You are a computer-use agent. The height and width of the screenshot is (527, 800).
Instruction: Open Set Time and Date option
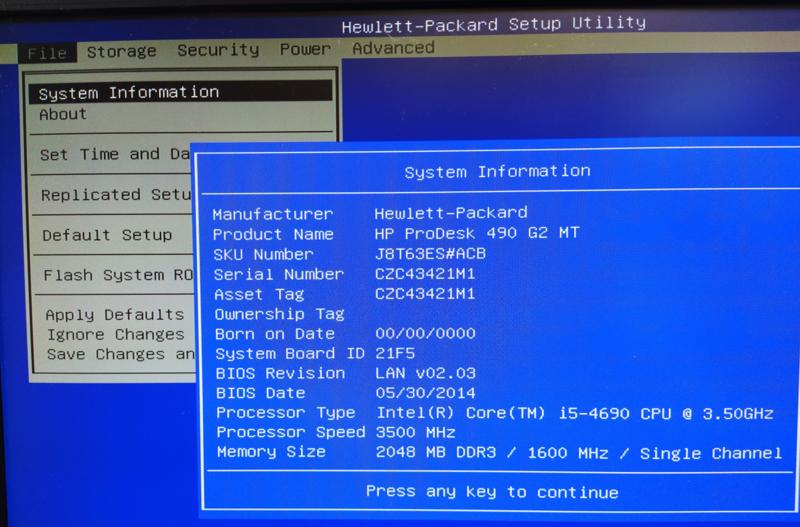click(114, 155)
